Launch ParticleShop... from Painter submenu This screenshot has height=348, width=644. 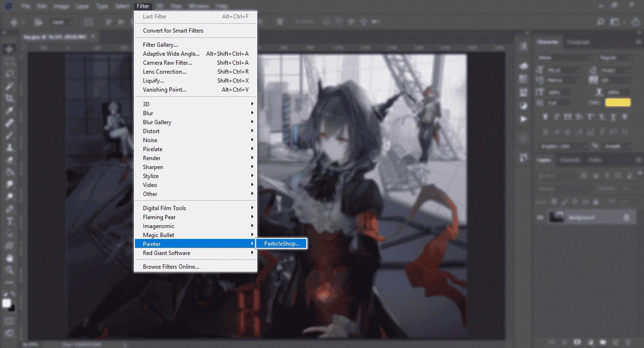(281, 244)
